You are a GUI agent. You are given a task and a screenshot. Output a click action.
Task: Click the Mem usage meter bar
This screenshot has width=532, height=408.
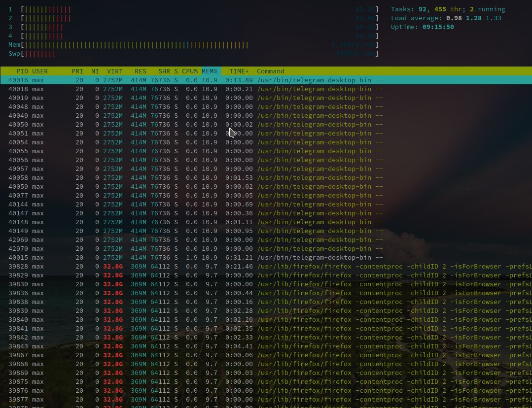200,45
